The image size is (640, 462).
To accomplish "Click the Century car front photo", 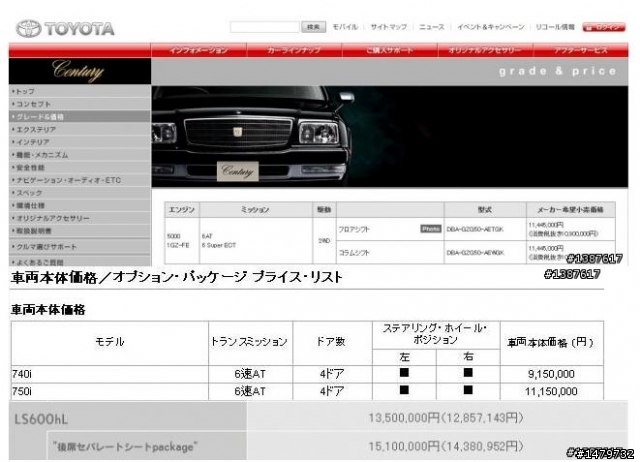I will pos(389,137).
